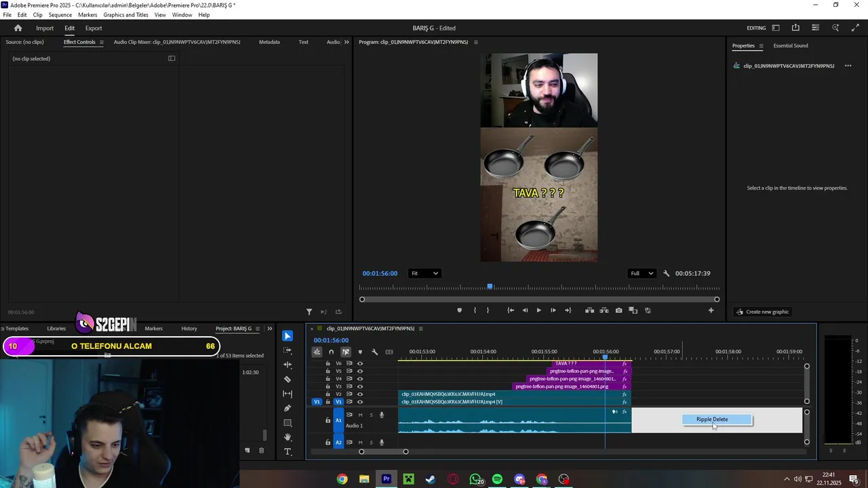Toggle insert sequences as nests button
This screenshot has height=488, width=868.
(317, 352)
